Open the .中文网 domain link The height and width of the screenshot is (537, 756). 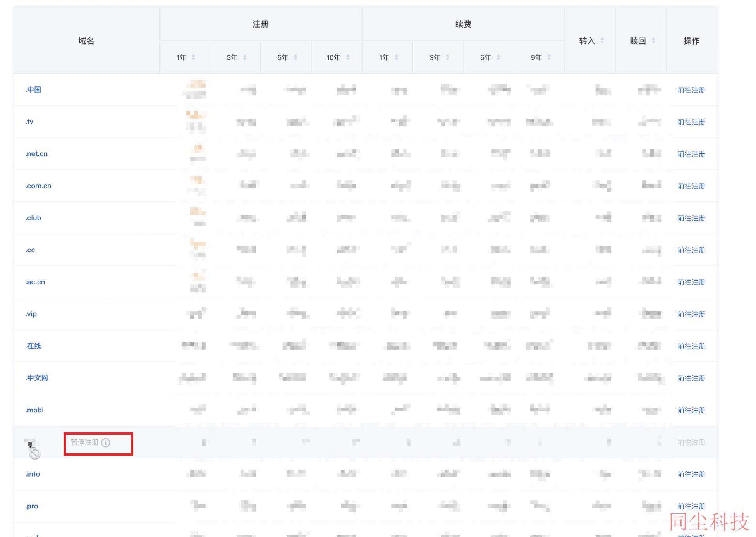(x=37, y=378)
